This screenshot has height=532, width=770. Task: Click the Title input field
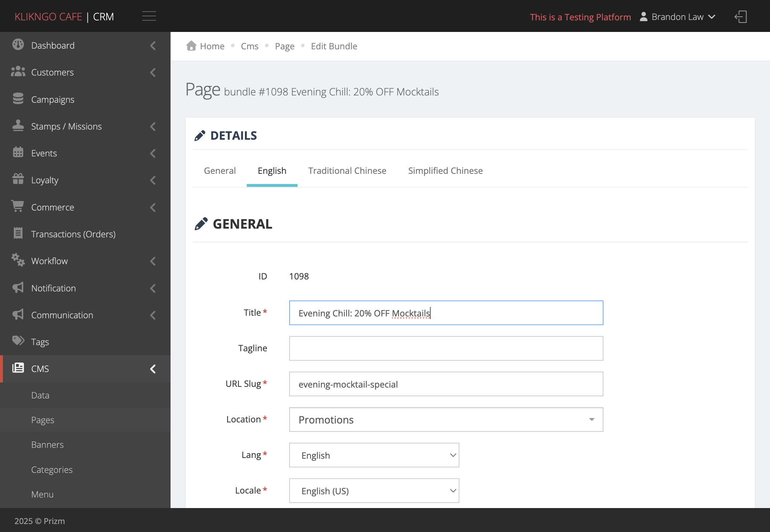click(x=446, y=313)
